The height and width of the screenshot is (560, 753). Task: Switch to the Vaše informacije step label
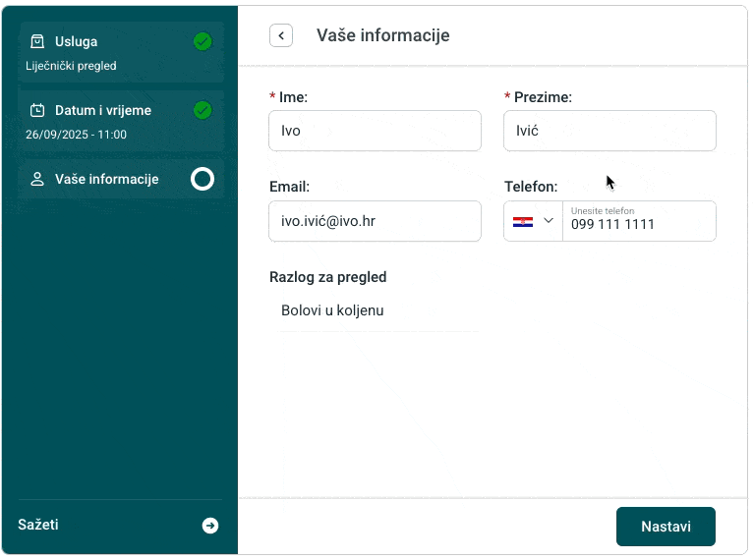pyautogui.click(x=107, y=179)
